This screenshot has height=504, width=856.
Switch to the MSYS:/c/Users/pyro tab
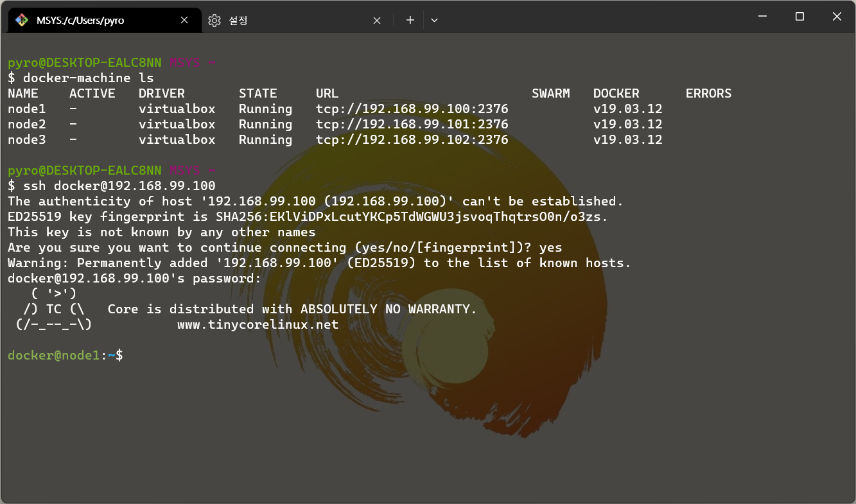[x=104, y=20]
